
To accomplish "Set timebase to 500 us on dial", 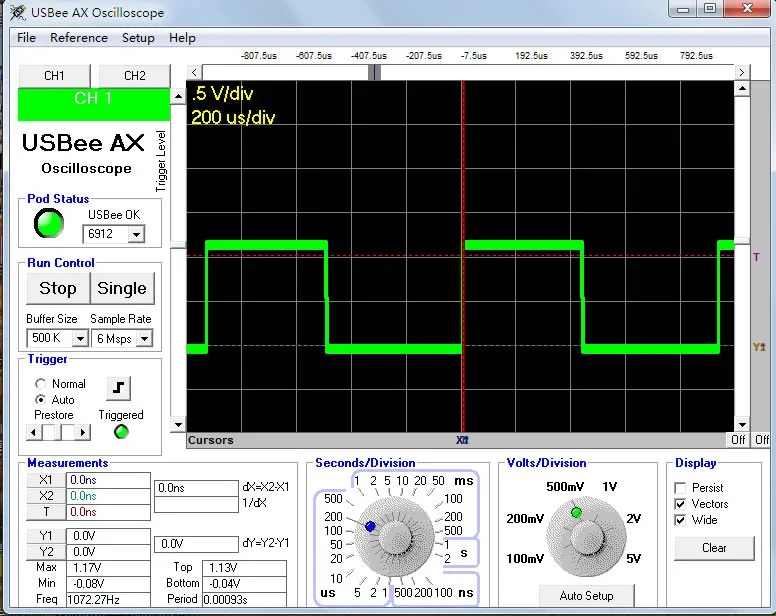I will click(x=333, y=498).
